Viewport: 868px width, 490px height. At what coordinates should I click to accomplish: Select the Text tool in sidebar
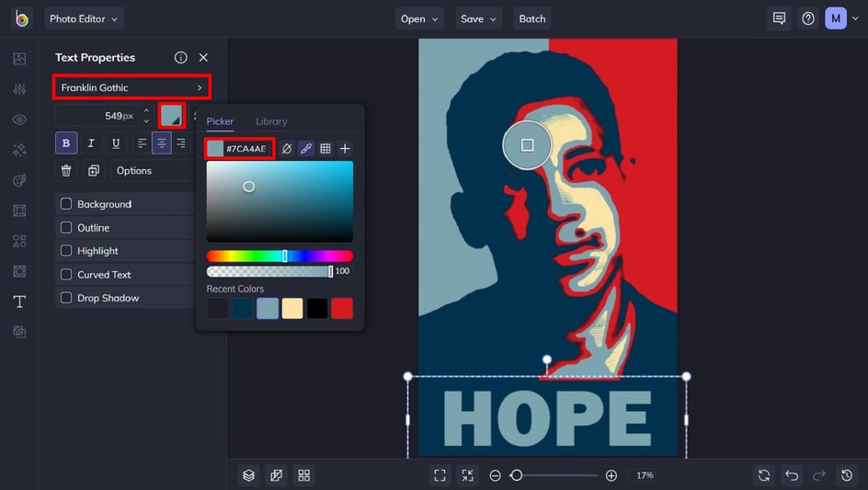[x=19, y=302]
